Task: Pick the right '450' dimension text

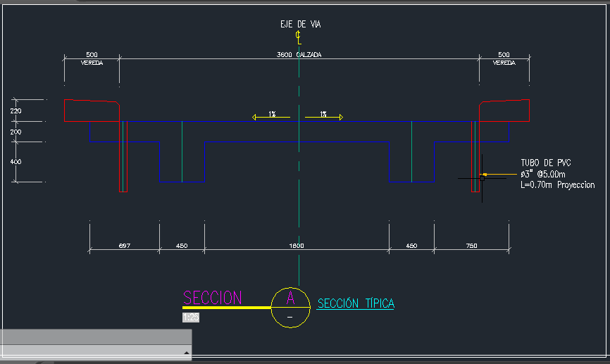Action: (411, 246)
